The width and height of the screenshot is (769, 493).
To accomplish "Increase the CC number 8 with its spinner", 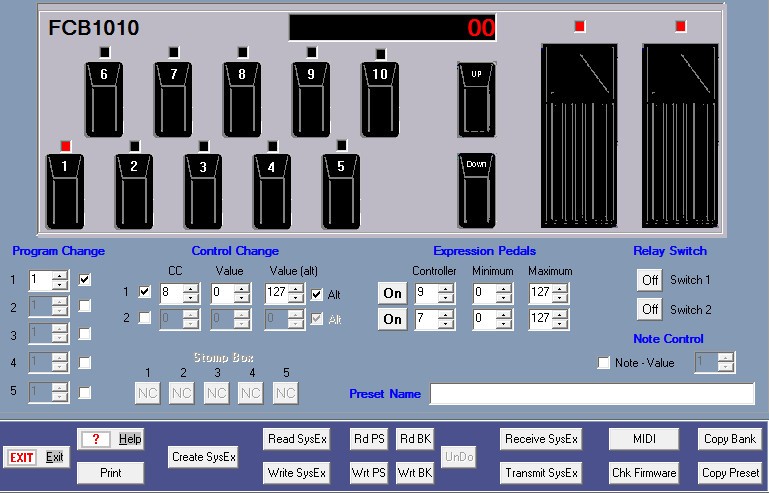I will coord(191,288).
